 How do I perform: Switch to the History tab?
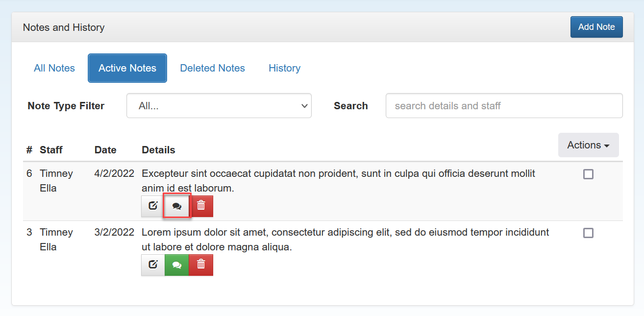284,68
